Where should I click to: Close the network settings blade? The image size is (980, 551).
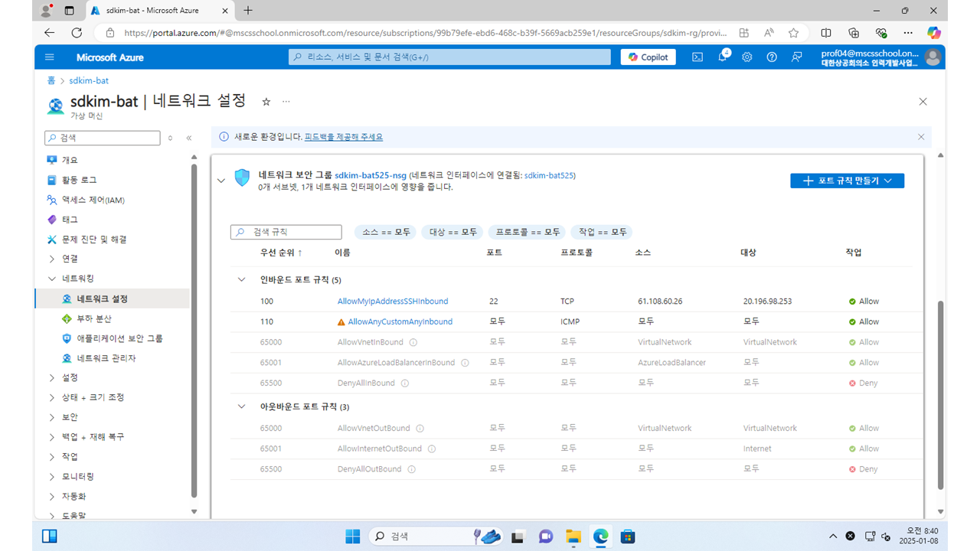pyautogui.click(x=923, y=102)
